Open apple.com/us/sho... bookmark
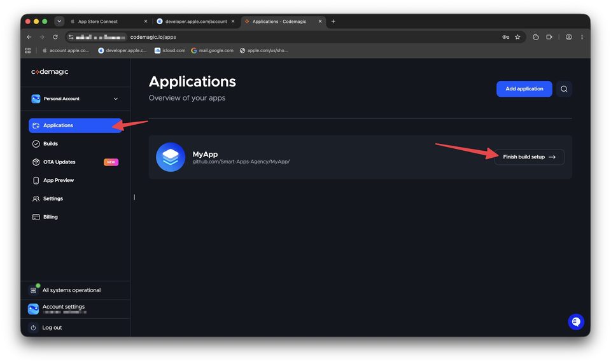This screenshot has height=364, width=611. 263,51
